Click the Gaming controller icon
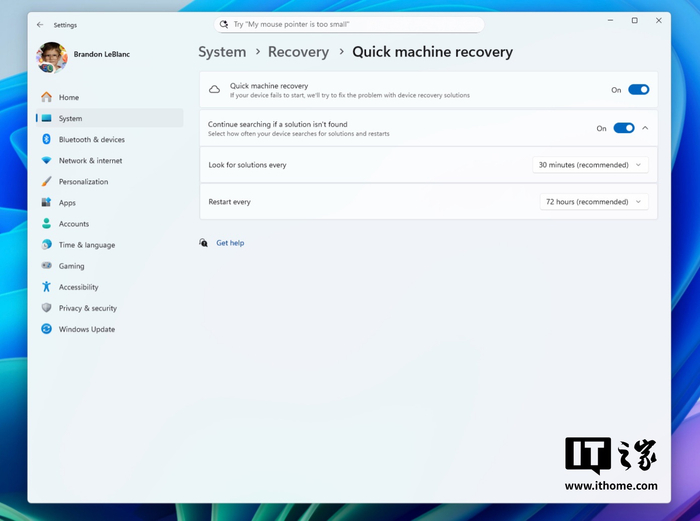700x521 pixels. [x=46, y=266]
